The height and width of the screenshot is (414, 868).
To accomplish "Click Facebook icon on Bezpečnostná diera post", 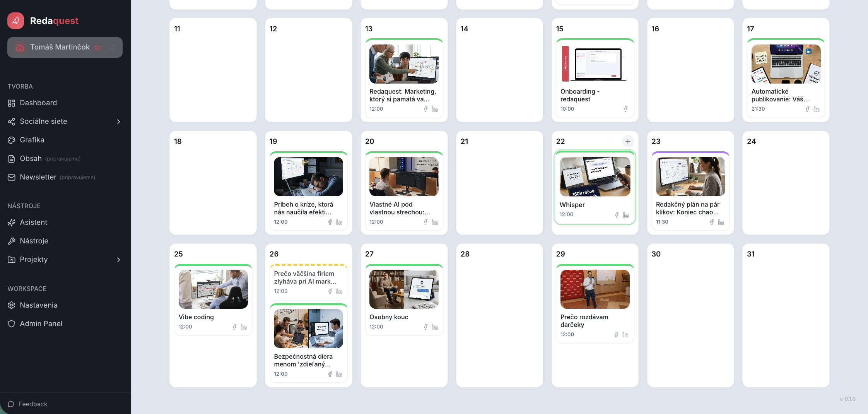I will [x=330, y=374].
